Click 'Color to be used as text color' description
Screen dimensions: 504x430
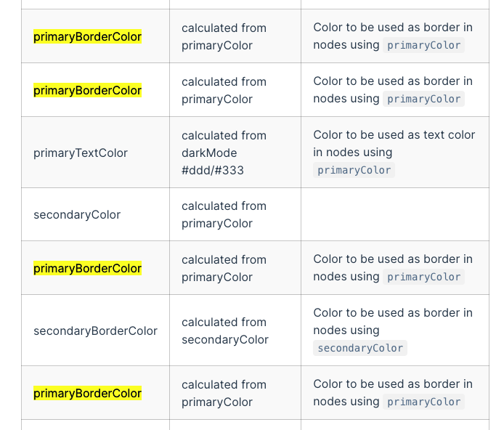(394, 135)
